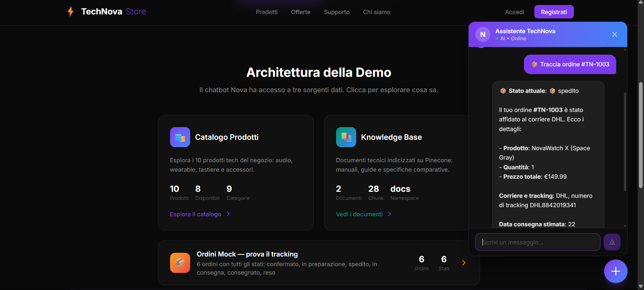Close the Assistente TechNova chat panel
This screenshot has height=290, width=644.
click(x=614, y=35)
